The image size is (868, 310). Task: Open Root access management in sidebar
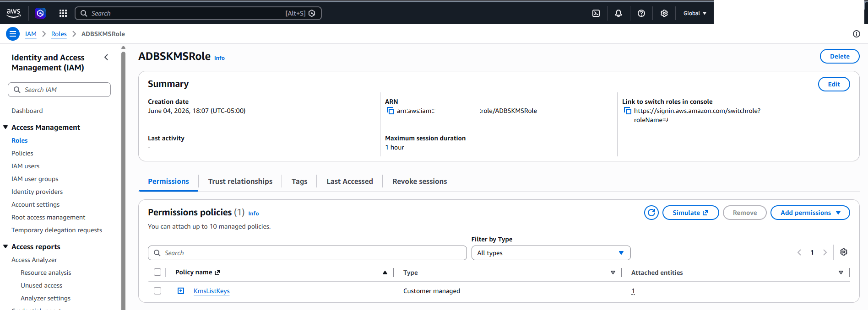[49, 217]
